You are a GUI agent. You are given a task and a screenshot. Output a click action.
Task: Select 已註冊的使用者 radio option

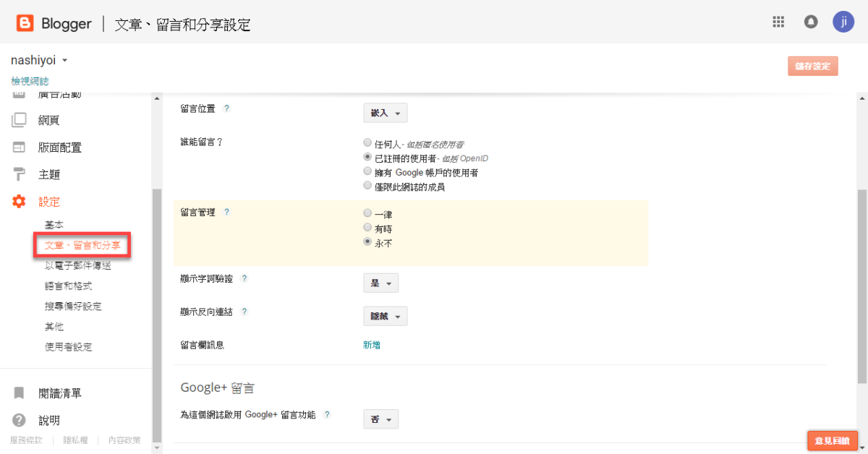click(367, 157)
